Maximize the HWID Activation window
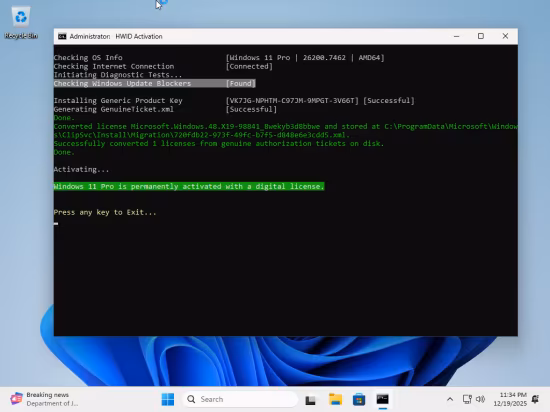The image size is (550, 412). coord(481,36)
